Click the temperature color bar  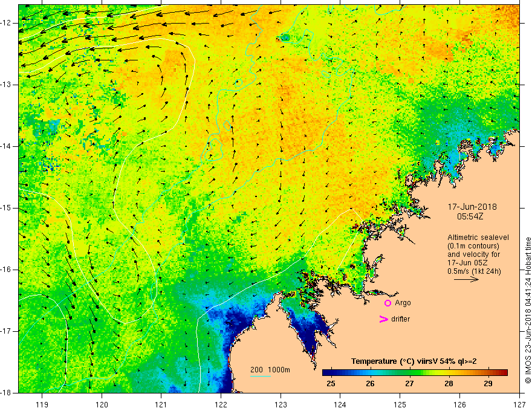tap(415, 372)
